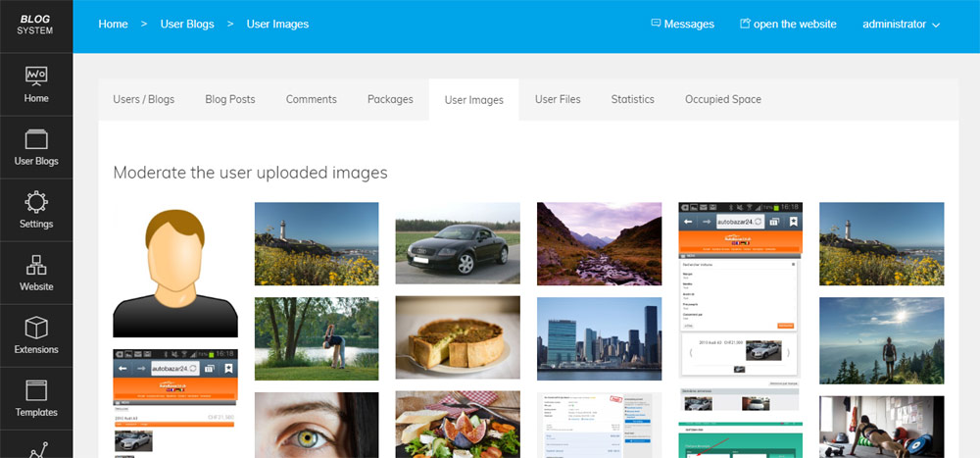Expand the administrator account dropdown

point(902,25)
